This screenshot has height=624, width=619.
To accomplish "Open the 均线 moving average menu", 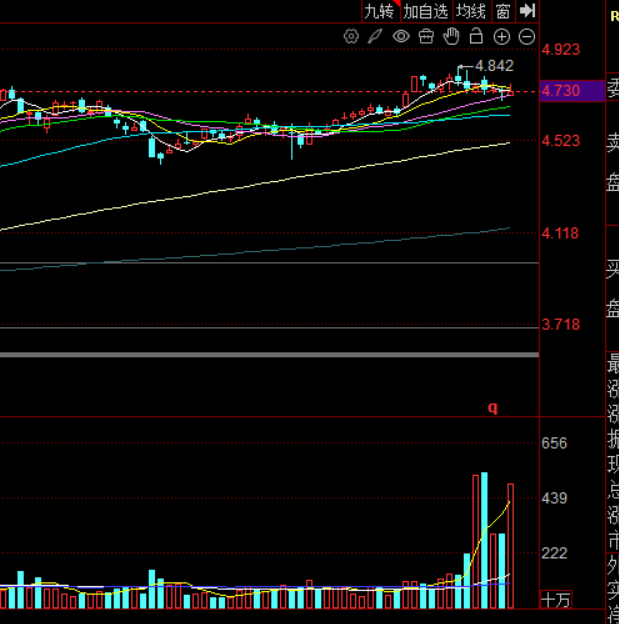I will [471, 11].
